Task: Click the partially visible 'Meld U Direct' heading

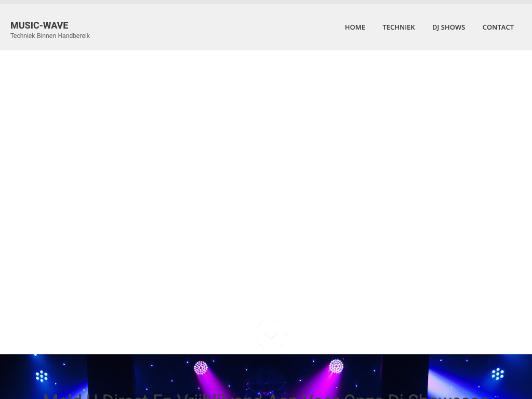Action: coord(265,396)
